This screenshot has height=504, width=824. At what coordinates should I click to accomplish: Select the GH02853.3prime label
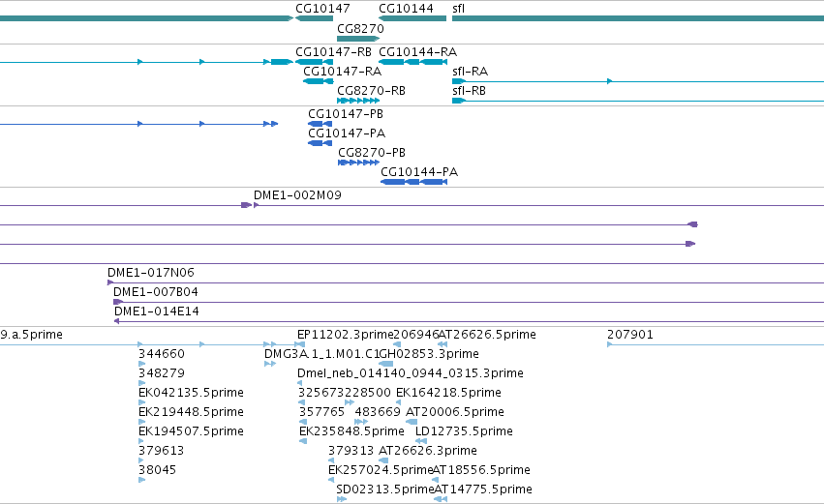pos(429,354)
